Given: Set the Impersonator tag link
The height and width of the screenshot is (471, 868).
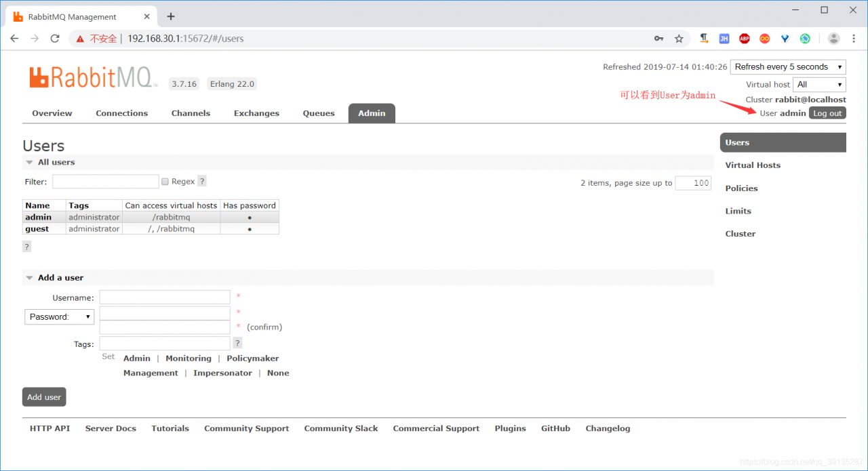Looking at the screenshot, I should pyautogui.click(x=222, y=373).
